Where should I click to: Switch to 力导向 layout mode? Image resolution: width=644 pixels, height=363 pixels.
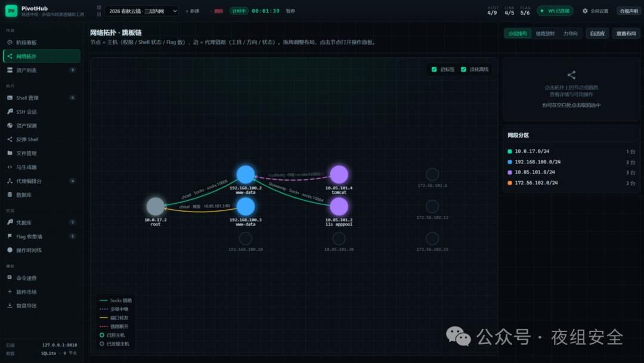570,33
